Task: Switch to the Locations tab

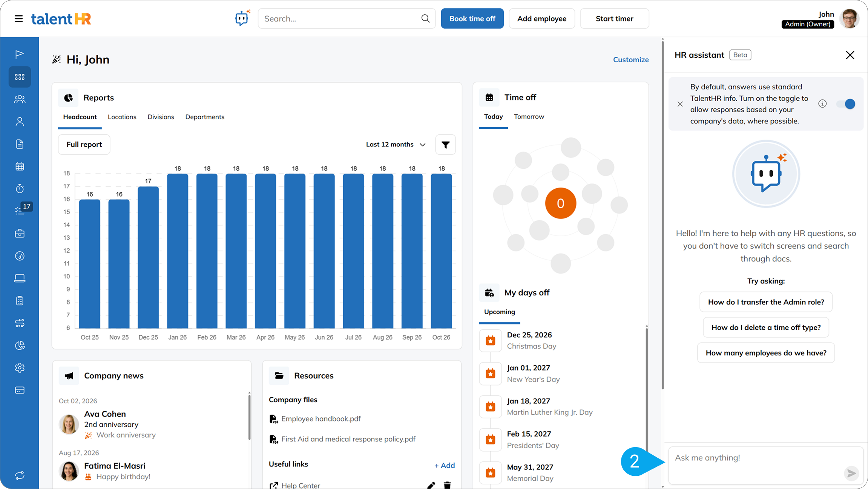Action: (122, 117)
